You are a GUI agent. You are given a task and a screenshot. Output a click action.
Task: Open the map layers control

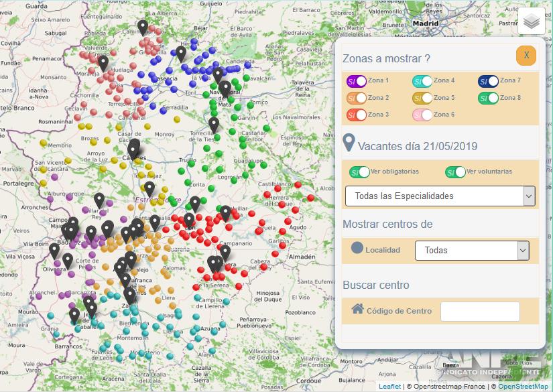click(532, 21)
